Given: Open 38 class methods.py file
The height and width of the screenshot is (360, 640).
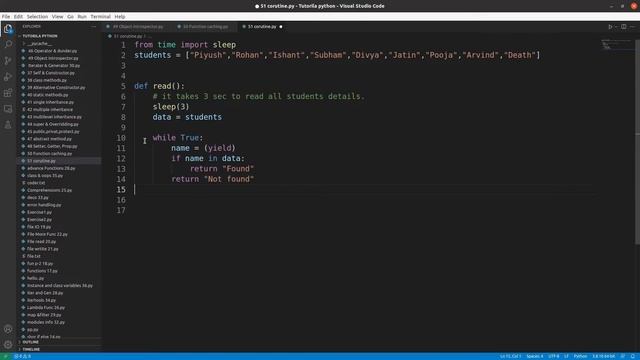Looking at the screenshot, I should pos(47,80).
